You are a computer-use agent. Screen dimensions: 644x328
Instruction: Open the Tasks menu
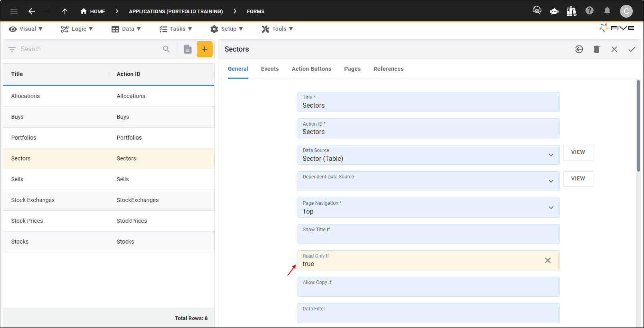coord(176,29)
